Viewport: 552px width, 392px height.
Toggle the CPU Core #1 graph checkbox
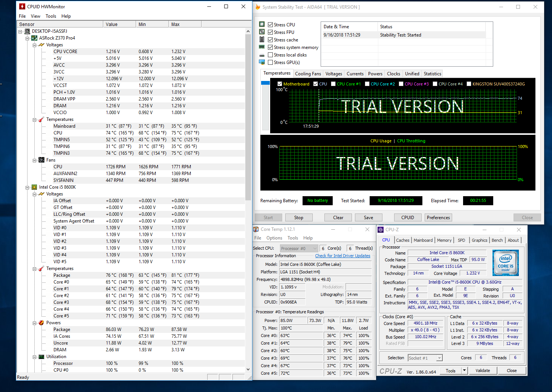(x=333, y=84)
